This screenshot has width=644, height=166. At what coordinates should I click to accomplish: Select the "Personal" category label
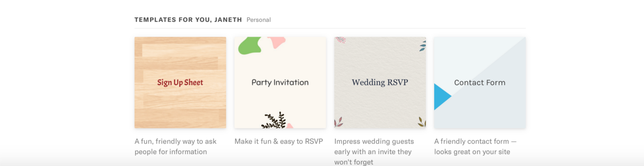(258, 20)
